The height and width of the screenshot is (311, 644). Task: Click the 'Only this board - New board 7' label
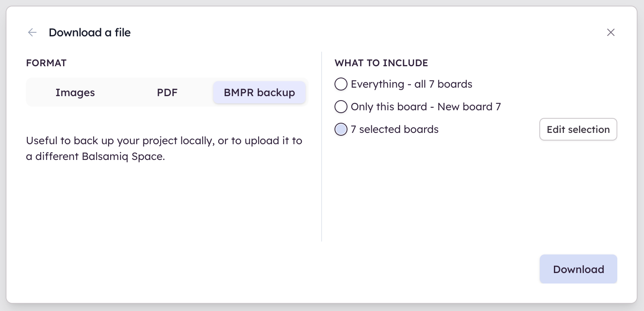point(426,107)
